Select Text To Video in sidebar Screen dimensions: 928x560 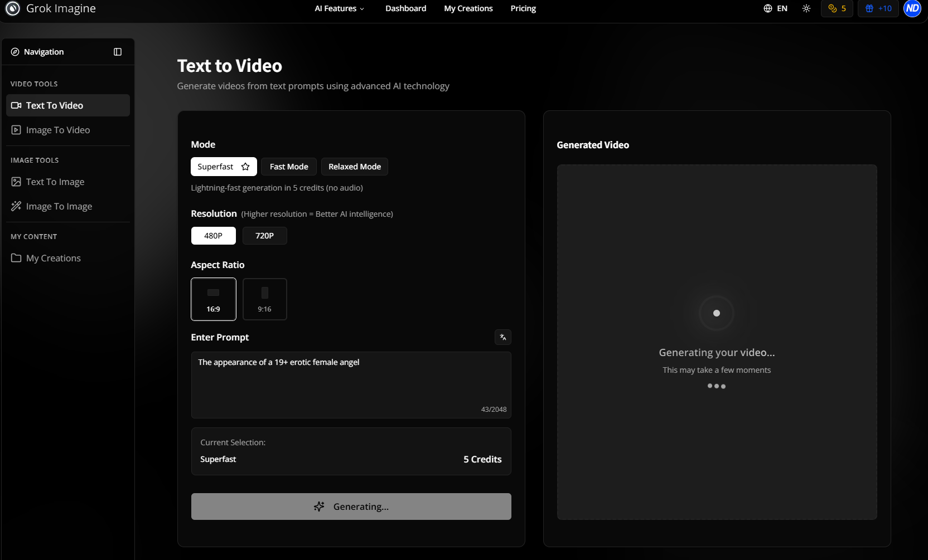point(68,105)
